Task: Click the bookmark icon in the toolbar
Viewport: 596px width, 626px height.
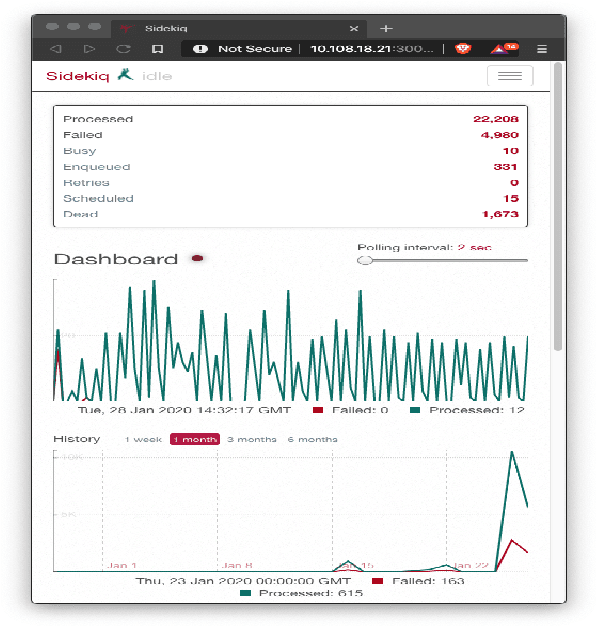Action: 157,49
